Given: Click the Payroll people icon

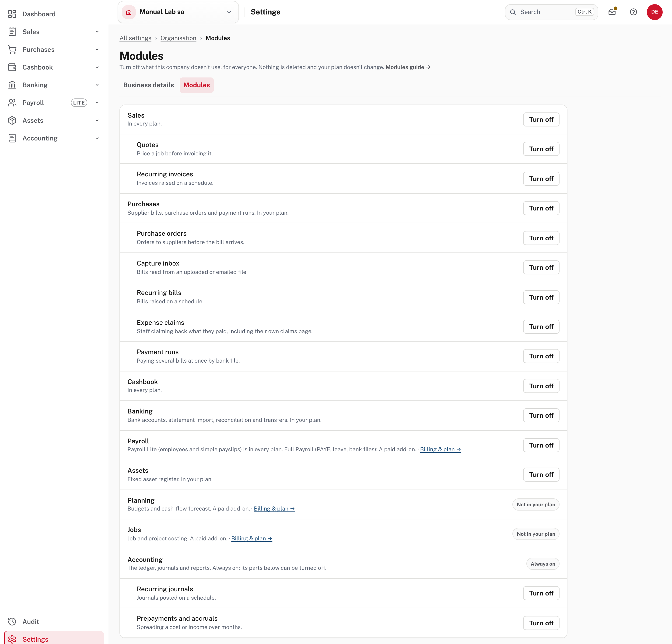Looking at the screenshot, I should click(x=12, y=103).
